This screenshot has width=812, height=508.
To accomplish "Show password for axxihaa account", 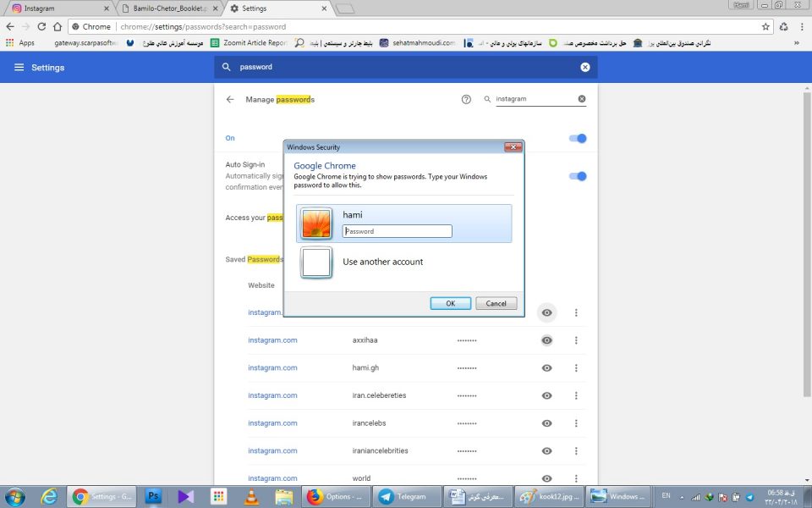I will click(547, 340).
